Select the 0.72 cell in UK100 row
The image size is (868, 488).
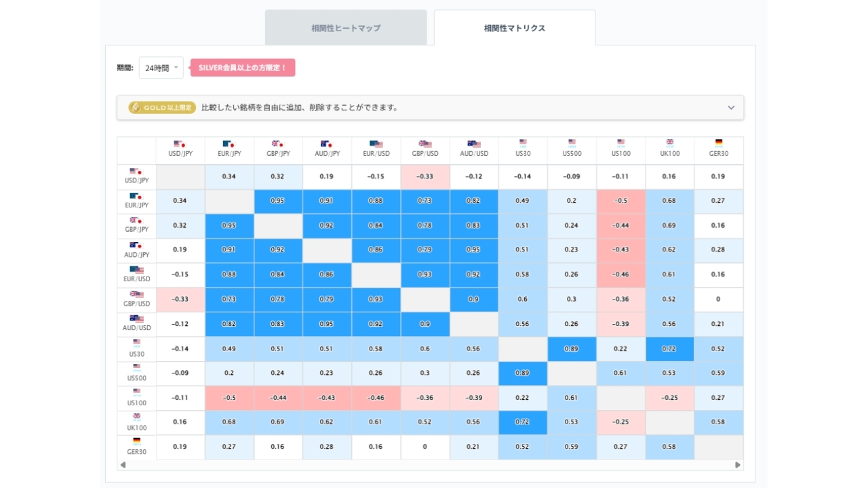[523, 422]
